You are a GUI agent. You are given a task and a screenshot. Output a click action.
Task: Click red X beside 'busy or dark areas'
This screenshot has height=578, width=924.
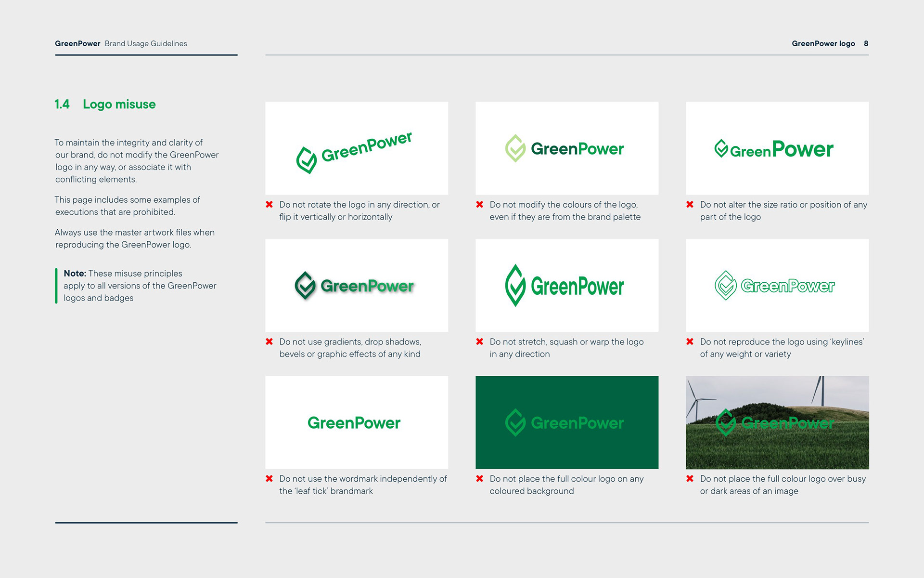click(x=690, y=479)
